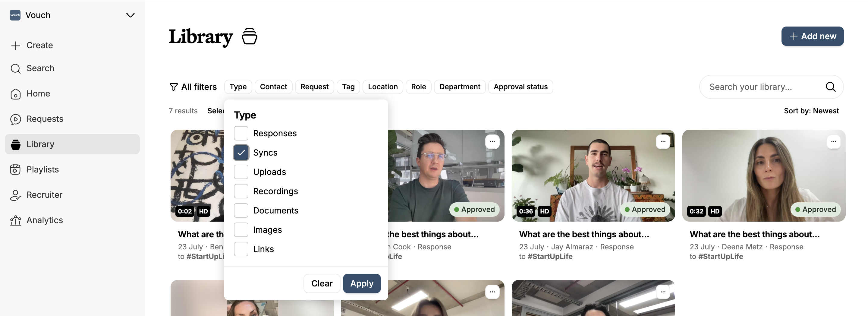Click the funnel filter icon
This screenshot has width=868, height=316.
(173, 87)
